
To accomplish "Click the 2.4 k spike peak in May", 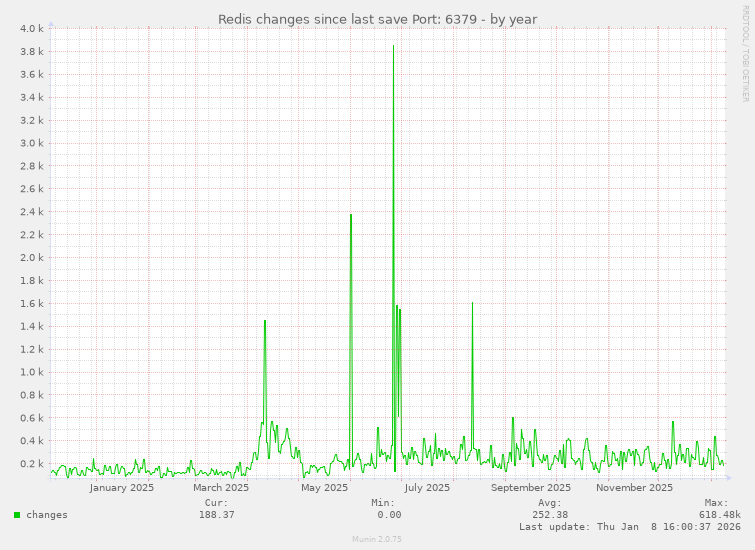I will (351, 215).
